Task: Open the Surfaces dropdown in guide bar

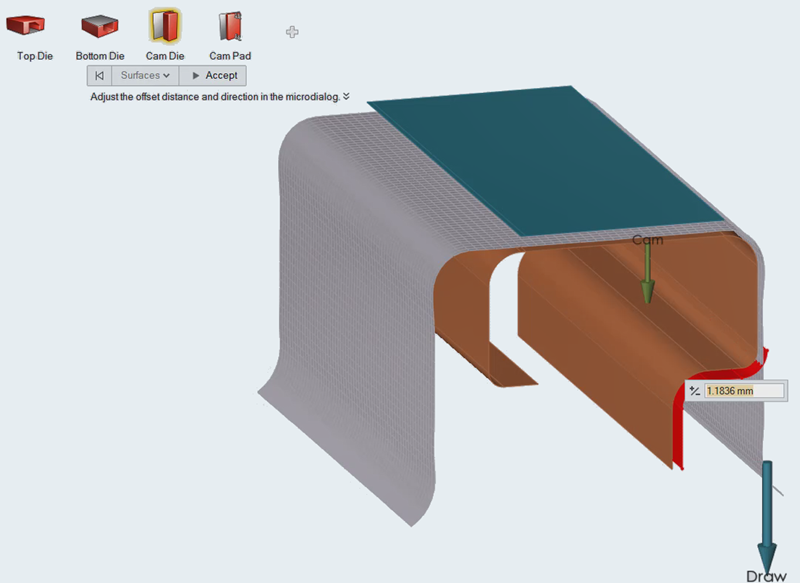Action: [x=145, y=76]
